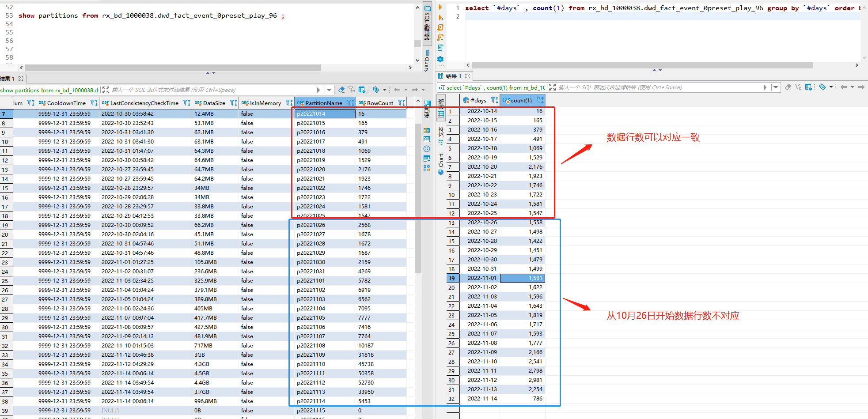Open forward-history dropdown in left results
This screenshot has width=868, height=419.
click(x=423, y=90)
